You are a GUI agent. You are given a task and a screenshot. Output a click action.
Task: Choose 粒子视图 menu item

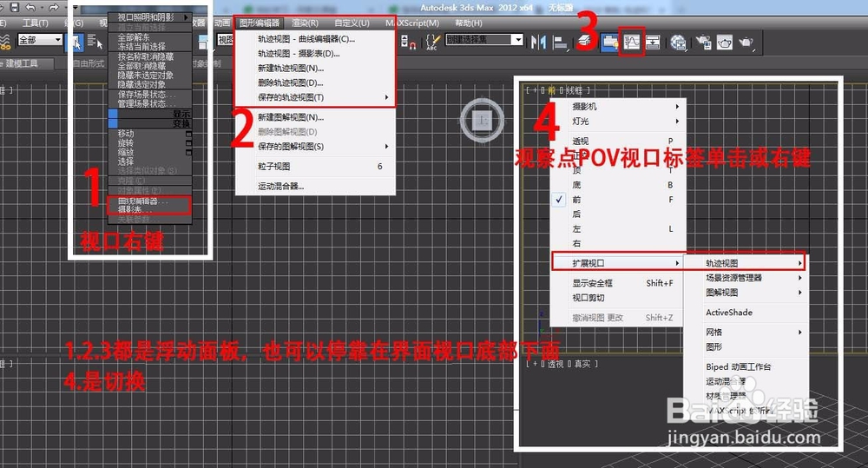315,166
